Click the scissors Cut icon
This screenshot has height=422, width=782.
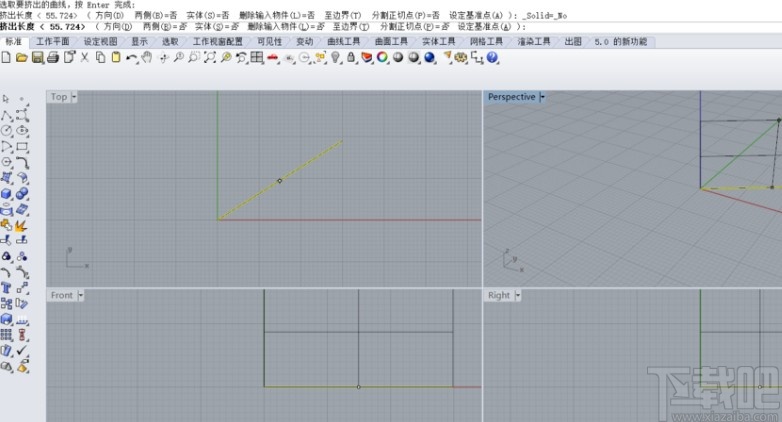[x=85, y=57]
